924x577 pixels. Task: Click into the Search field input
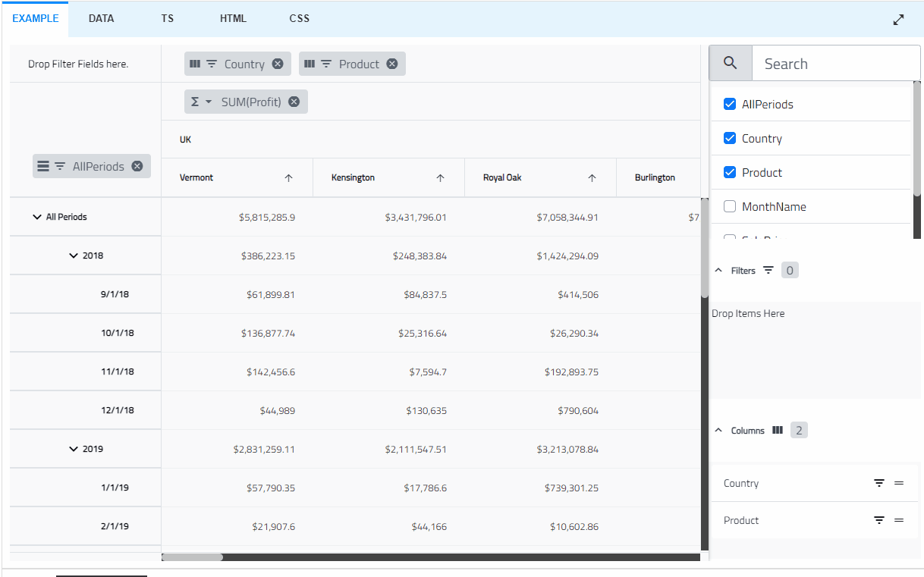(x=834, y=64)
